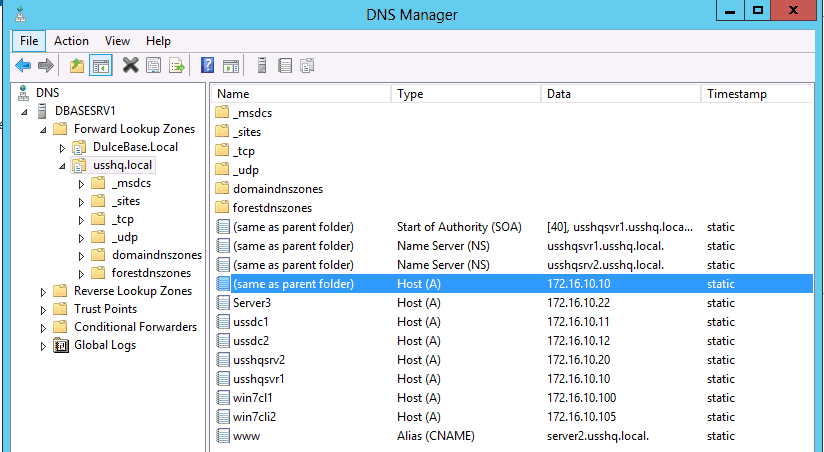Viewport: 824px width, 452px height.
Task: Expand Trust Points node
Action: point(44,310)
